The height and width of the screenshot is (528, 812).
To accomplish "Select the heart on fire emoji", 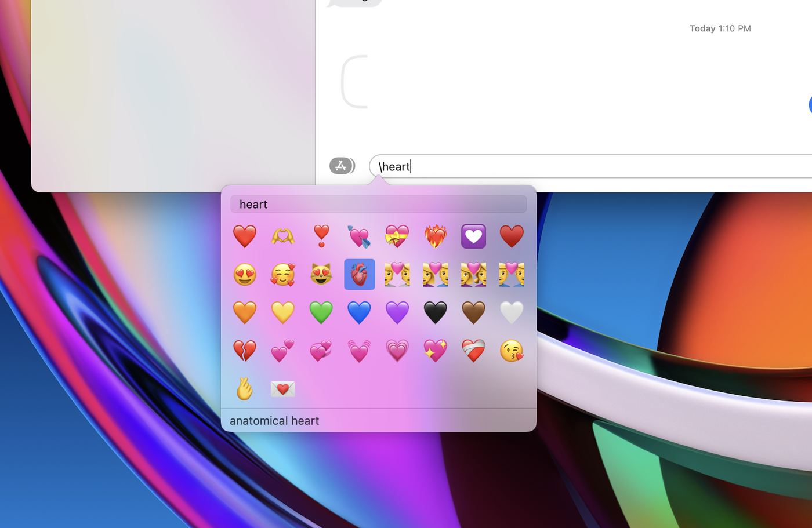I will (x=435, y=236).
